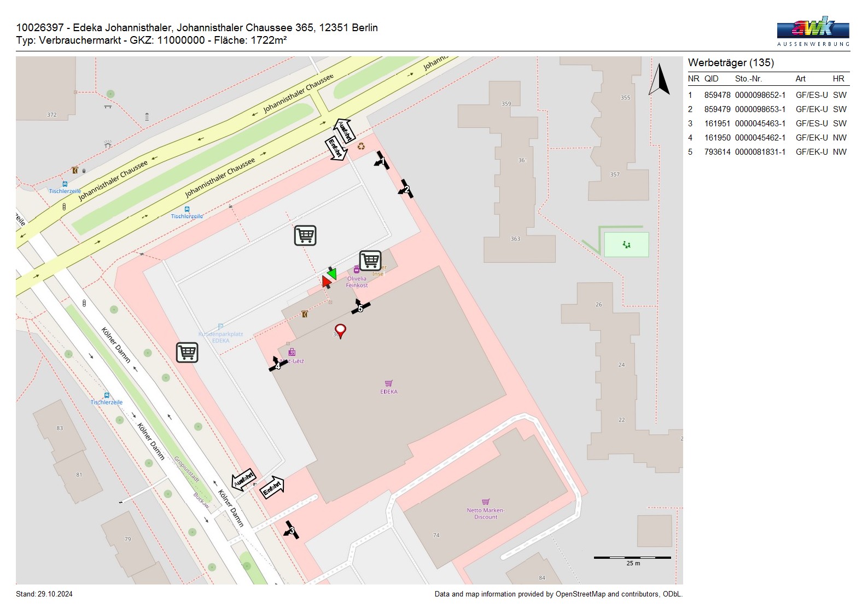The image size is (868, 614).
Task: Select the shopping cart icon near Olivella Feinkost
Action: click(370, 260)
